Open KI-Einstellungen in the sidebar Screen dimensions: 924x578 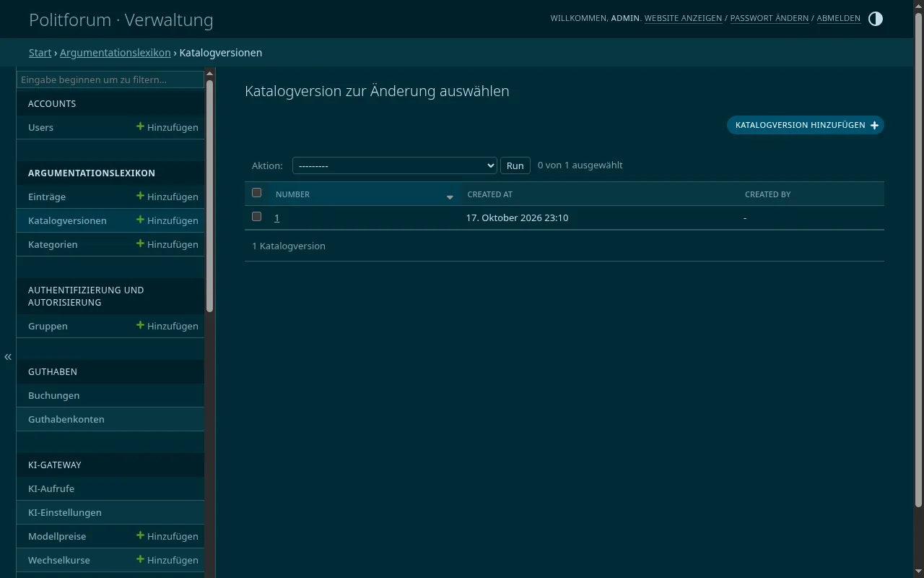coord(64,512)
